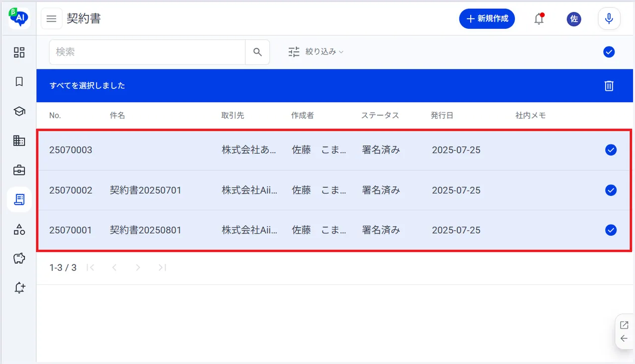Toggle the hamburger menu button
635x364 pixels.
click(52, 19)
